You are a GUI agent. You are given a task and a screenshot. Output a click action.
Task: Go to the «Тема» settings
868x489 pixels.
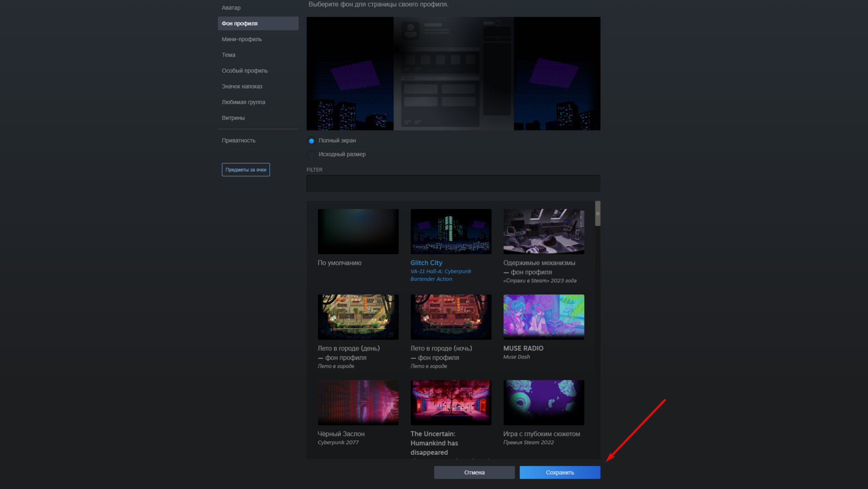228,55
